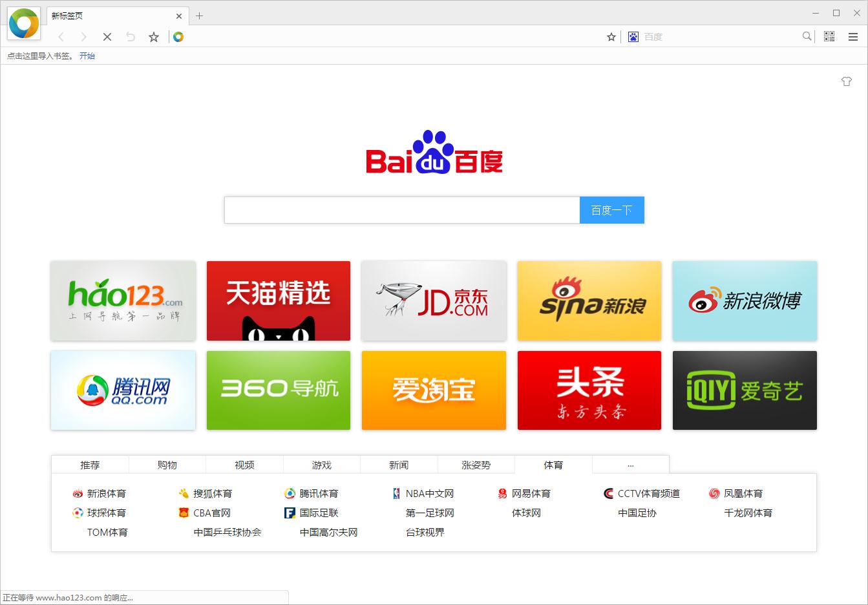Viewport: 868px width, 605px height.
Task: Click the site icon in address bar
Action: click(x=178, y=37)
